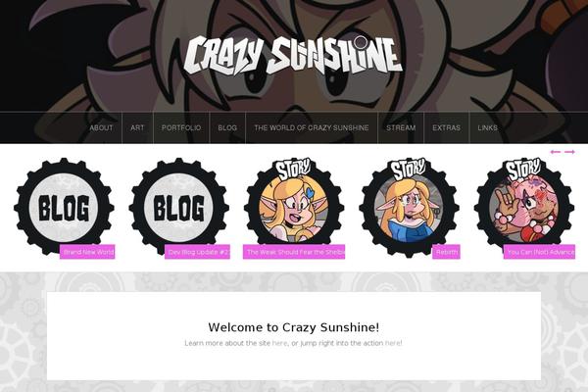Go to the Portfolio page
The width and height of the screenshot is (588, 392).
click(181, 127)
